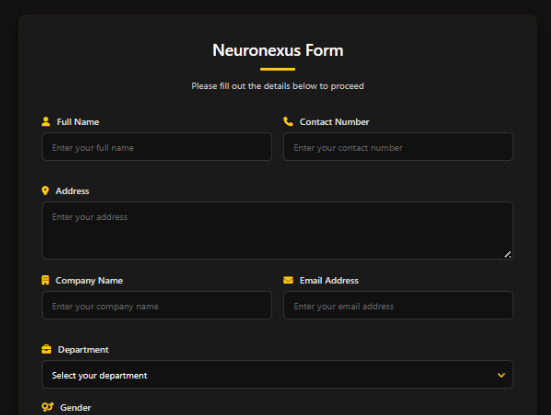This screenshot has width=551, height=415.
Task: Click the building icon beside Company Name
Action: pos(45,280)
